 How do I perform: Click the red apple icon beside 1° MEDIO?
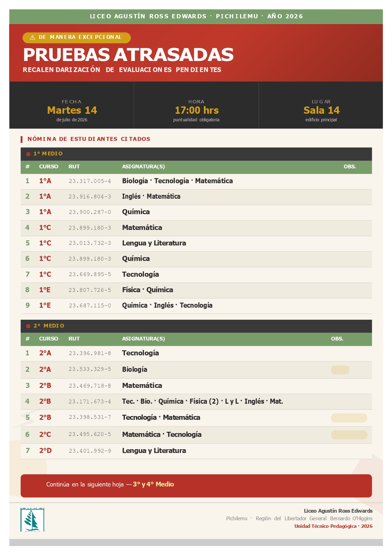pos(28,154)
